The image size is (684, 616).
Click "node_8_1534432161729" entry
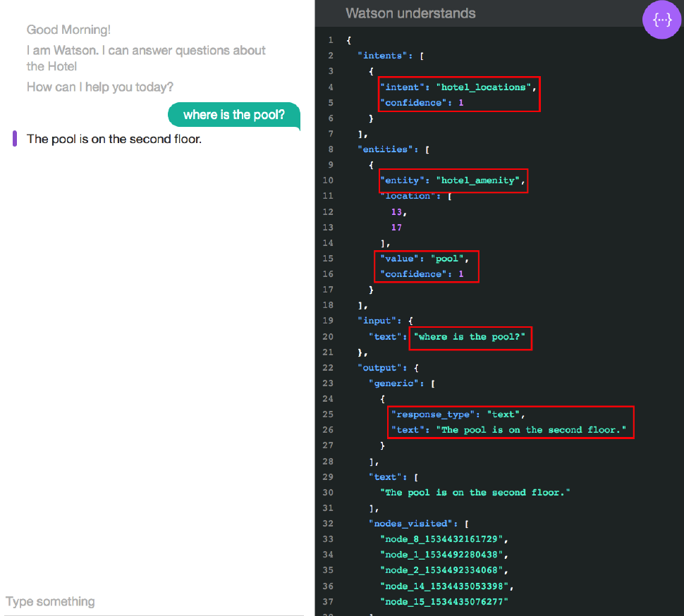441,539
